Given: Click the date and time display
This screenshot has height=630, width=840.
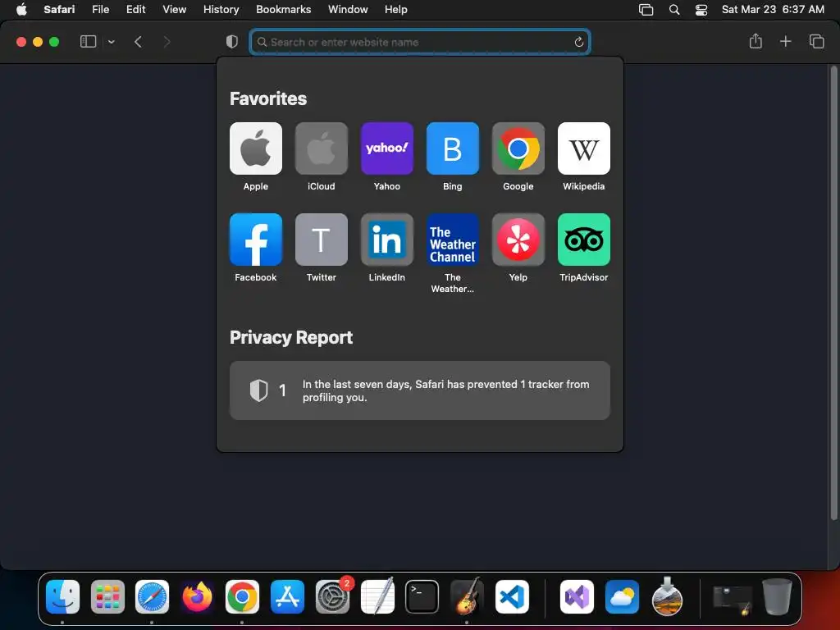Looking at the screenshot, I should pyautogui.click(x=773, y=10).
